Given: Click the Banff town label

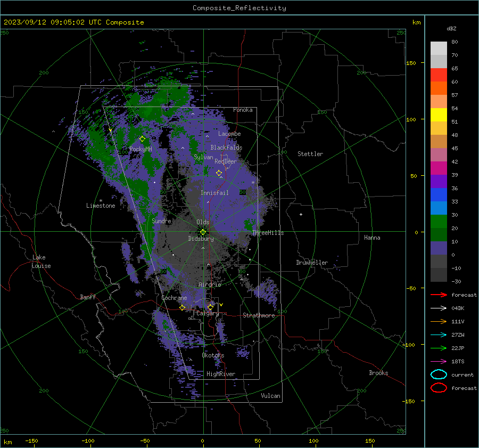Looking at the screenshot, I should click(88, 297).
